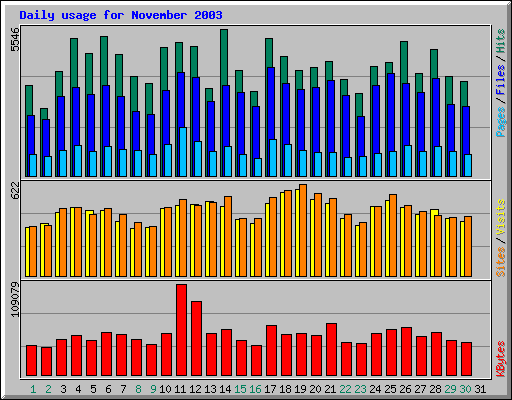Screen dimensions: 512x400
Task: Click day label 9 on the x-axis
Action: (x=153, y=389)
